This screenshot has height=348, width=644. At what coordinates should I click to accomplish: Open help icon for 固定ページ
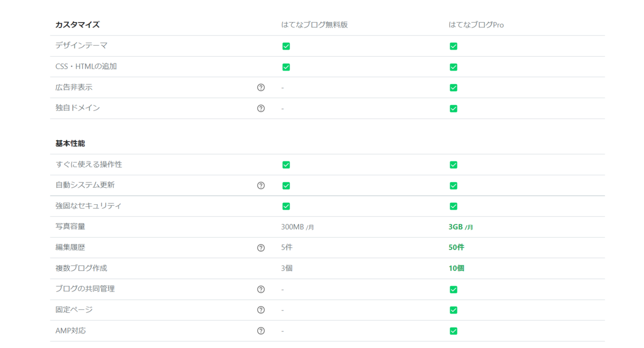[261, 310]
